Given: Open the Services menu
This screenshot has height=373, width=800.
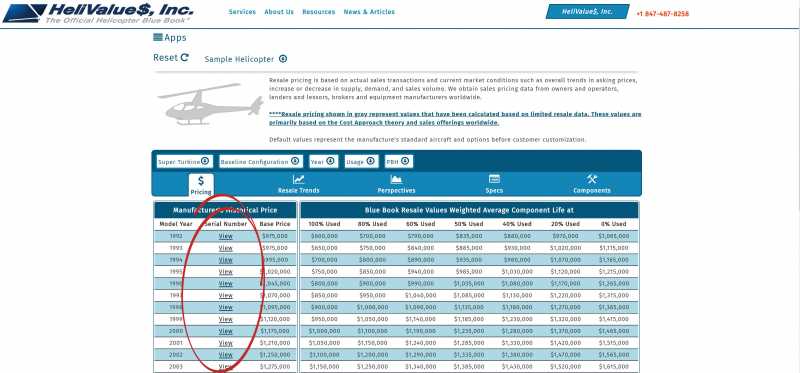Looking at the screenshot, I should pyautogui.click(x=242, y=12).
